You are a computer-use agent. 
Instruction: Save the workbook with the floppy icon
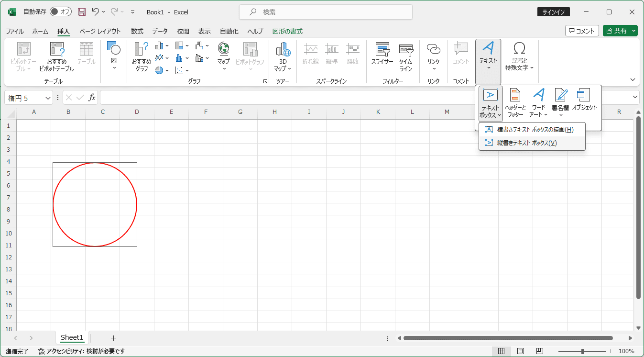[x=82, y=12]
